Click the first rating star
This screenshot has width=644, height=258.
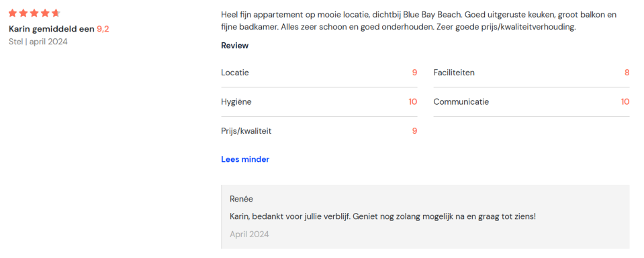13,13
